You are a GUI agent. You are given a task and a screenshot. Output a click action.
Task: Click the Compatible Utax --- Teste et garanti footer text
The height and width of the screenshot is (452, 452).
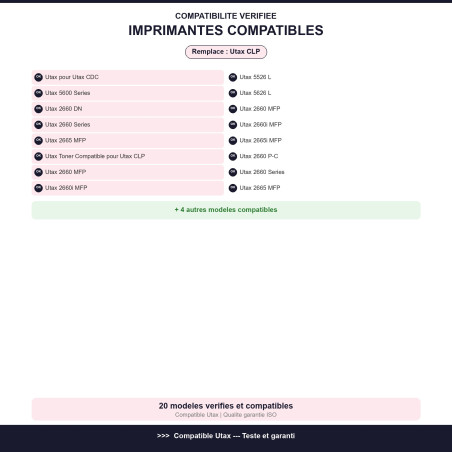[234, 436]
